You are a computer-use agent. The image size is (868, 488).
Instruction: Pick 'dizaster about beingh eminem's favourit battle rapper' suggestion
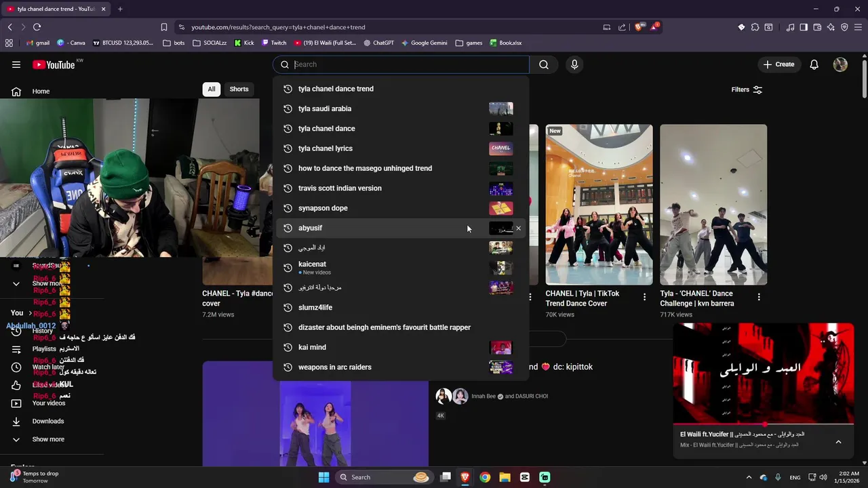(400, 327)
